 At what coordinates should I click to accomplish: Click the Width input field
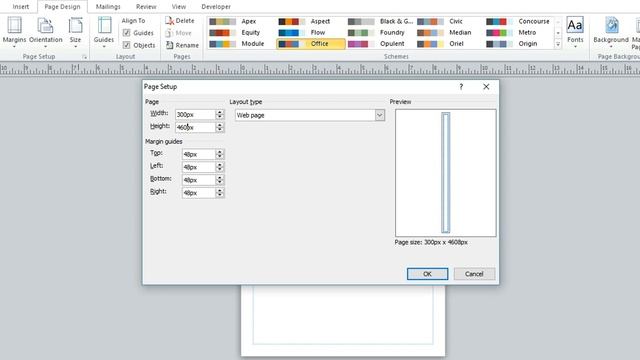[x=195, y=115]
